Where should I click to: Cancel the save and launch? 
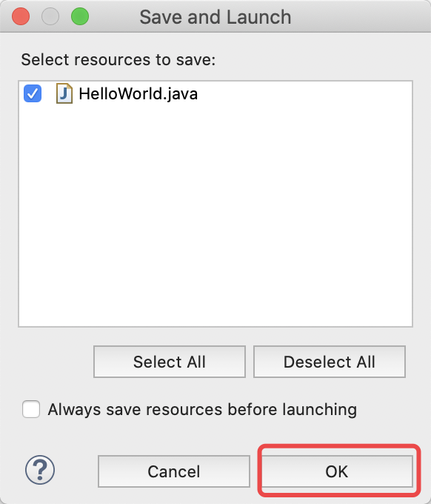[174, 471]
